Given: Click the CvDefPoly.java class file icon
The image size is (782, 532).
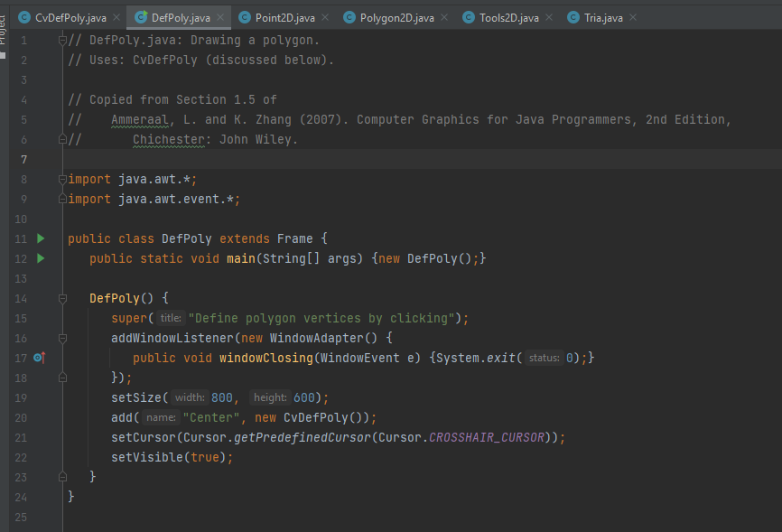Looking at the screenshot, I should pos(24,17).
